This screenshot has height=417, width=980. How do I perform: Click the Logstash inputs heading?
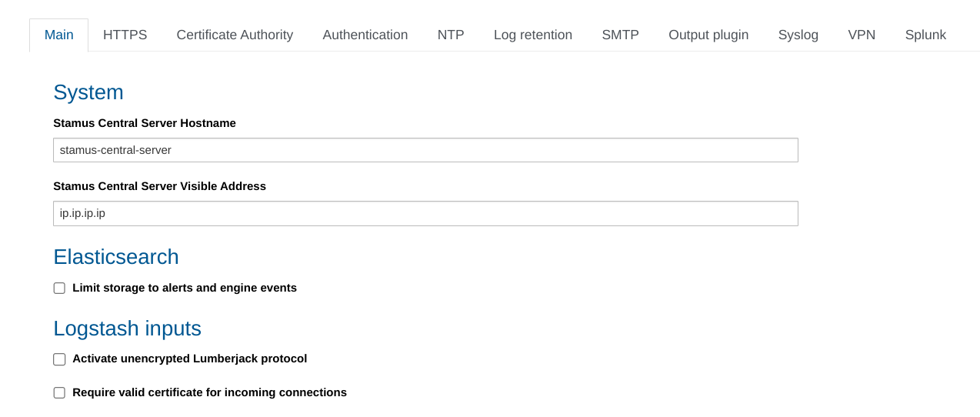point(127,329)
